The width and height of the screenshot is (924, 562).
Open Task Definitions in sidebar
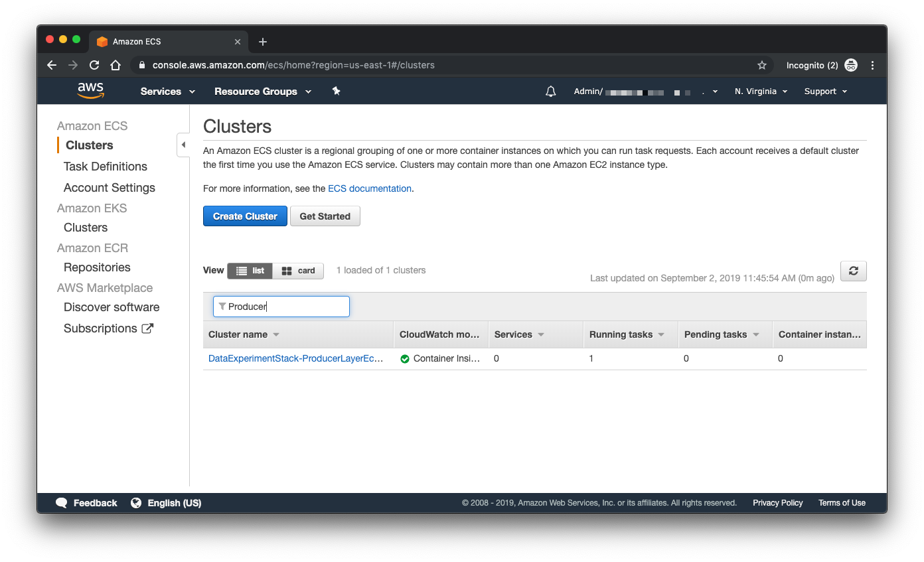pos(106,167)
